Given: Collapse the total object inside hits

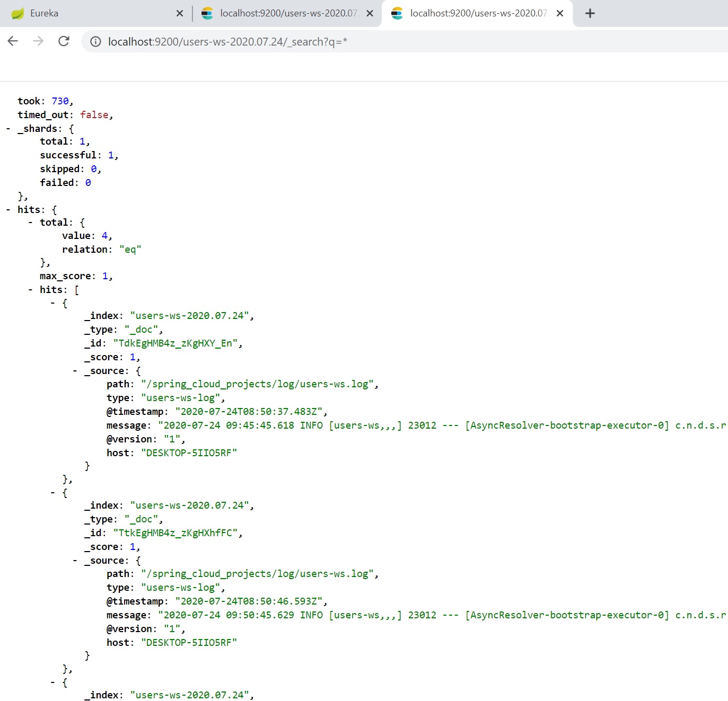Looking at the screenshot, I should coord(30,223).
